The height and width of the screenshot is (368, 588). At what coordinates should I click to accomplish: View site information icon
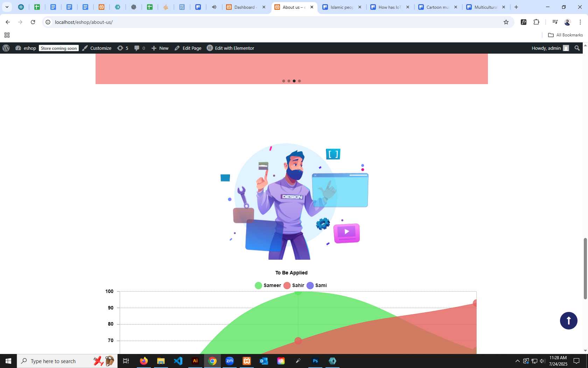[x=48, y=22]
